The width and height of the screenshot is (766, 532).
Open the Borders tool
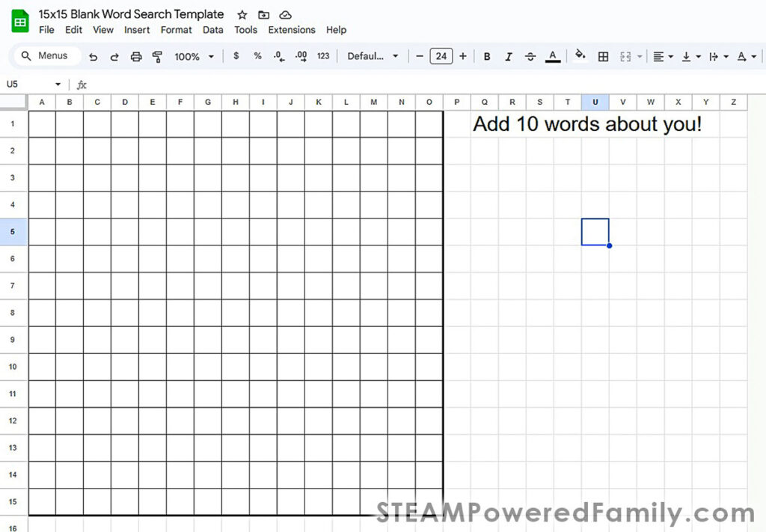604,56
